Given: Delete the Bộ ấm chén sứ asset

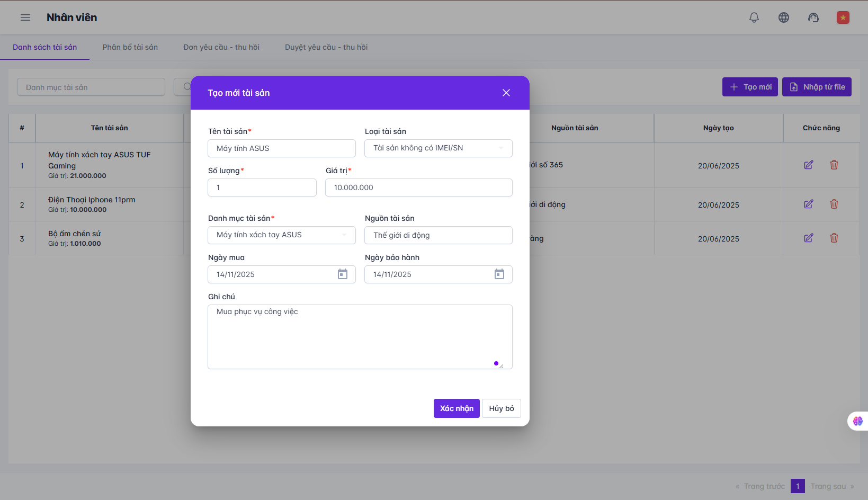Looking at the screenshot, I should coord(834,238).
